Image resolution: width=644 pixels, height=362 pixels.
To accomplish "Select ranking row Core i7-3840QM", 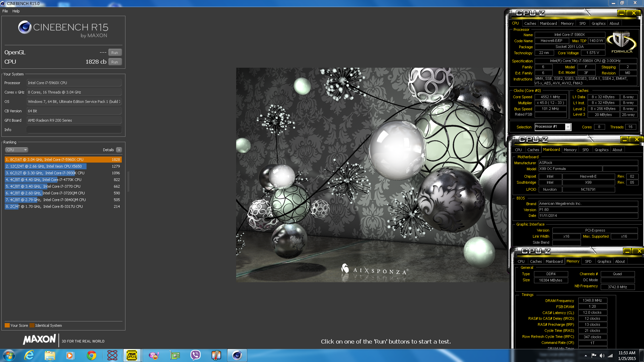I will 63,200.
